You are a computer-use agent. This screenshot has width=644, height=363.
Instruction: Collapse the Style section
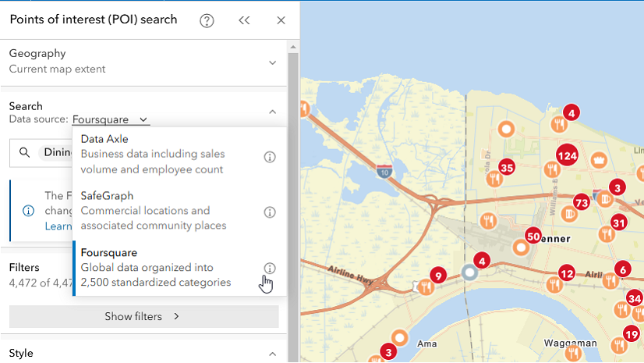coord(272,354)
